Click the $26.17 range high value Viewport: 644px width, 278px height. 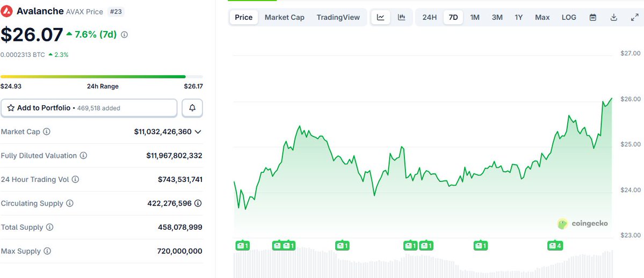[x=193, y=86]
